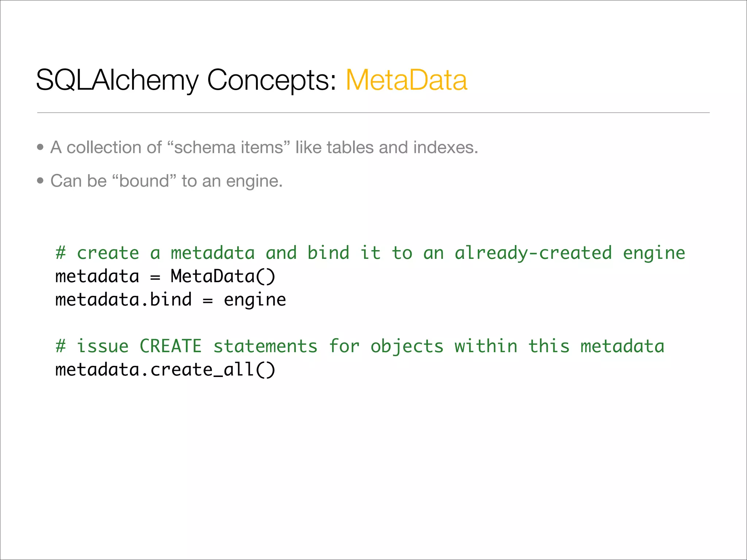
Task: Click the hash sign starting the first green comment
Action: click(61, 253)
